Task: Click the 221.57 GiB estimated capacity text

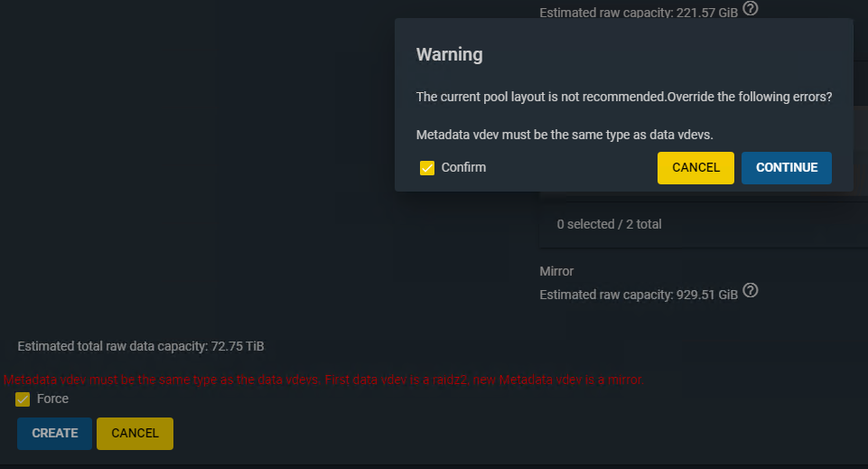Action: [x=639, y=13]
